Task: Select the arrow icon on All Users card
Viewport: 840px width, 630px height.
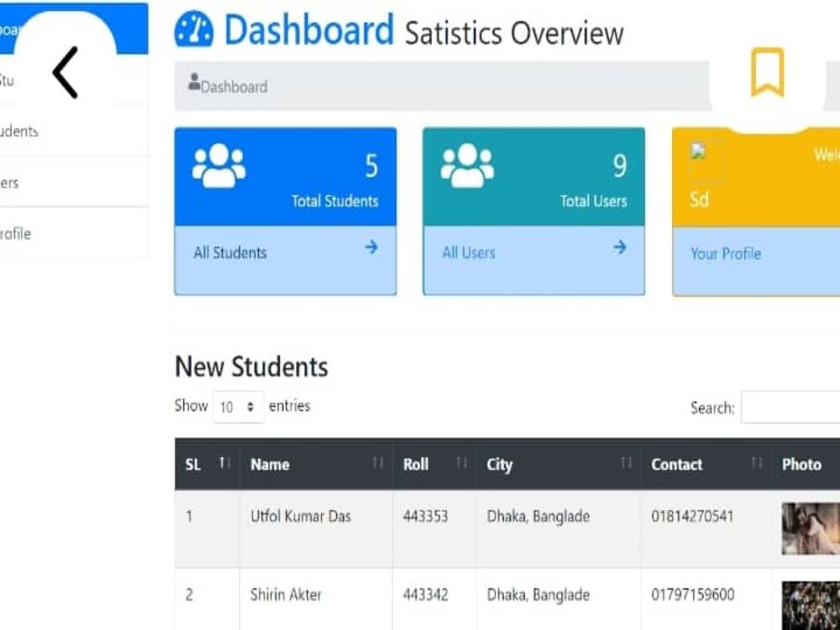Action: pyautogui.click(x=620, y=248)
